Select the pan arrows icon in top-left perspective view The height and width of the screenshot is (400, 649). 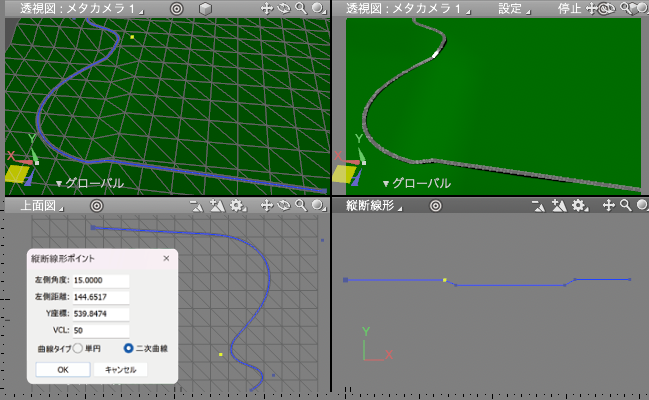pos(267,8)
